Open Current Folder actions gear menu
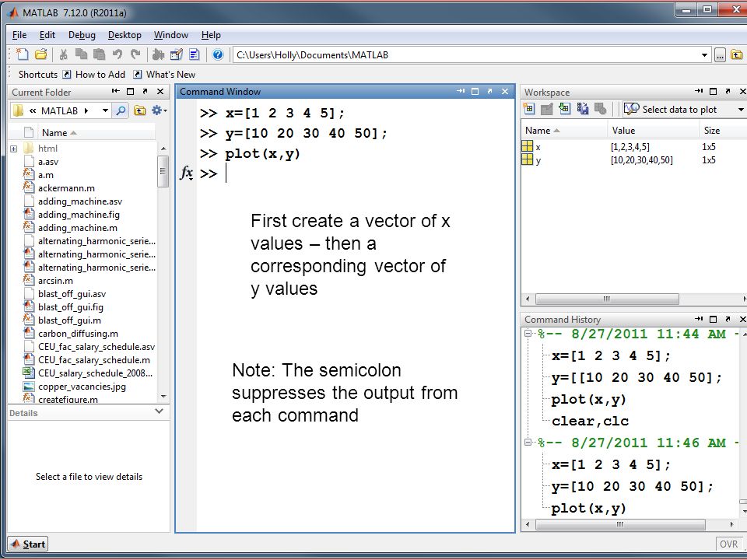 (x=159, y=110)
